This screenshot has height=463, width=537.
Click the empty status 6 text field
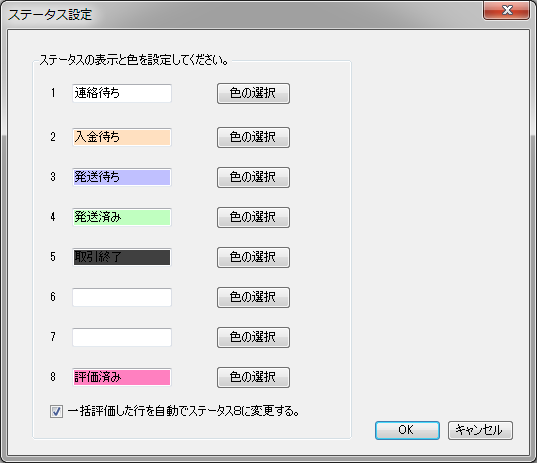click(x=122, y=297)
